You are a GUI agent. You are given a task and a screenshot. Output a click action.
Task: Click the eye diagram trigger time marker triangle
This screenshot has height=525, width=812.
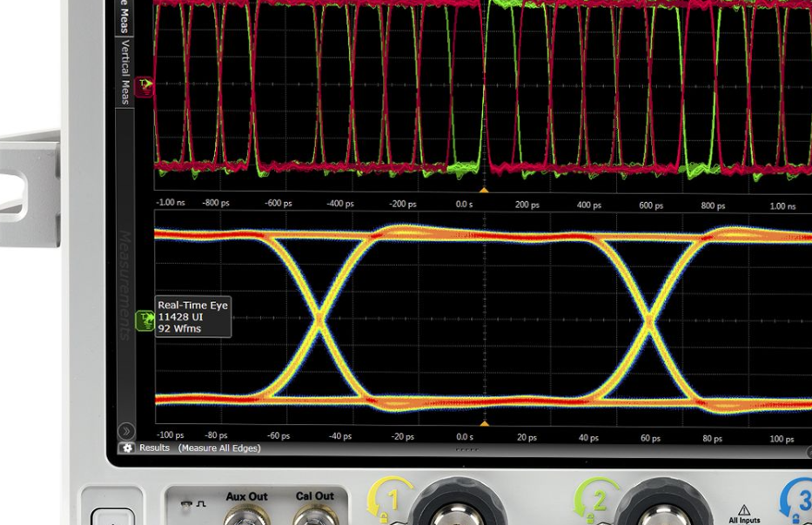484,423
